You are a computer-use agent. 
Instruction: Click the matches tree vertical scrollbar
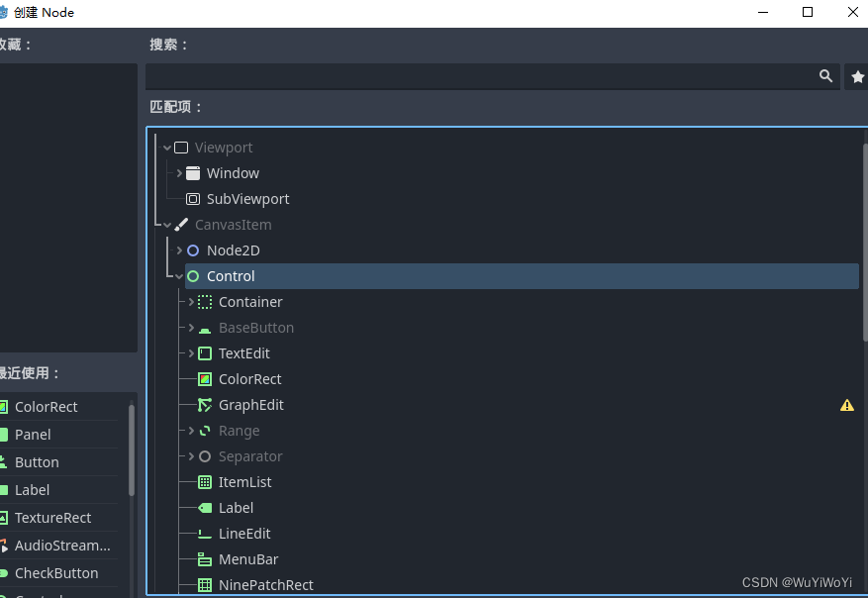(x=865, y=243)
